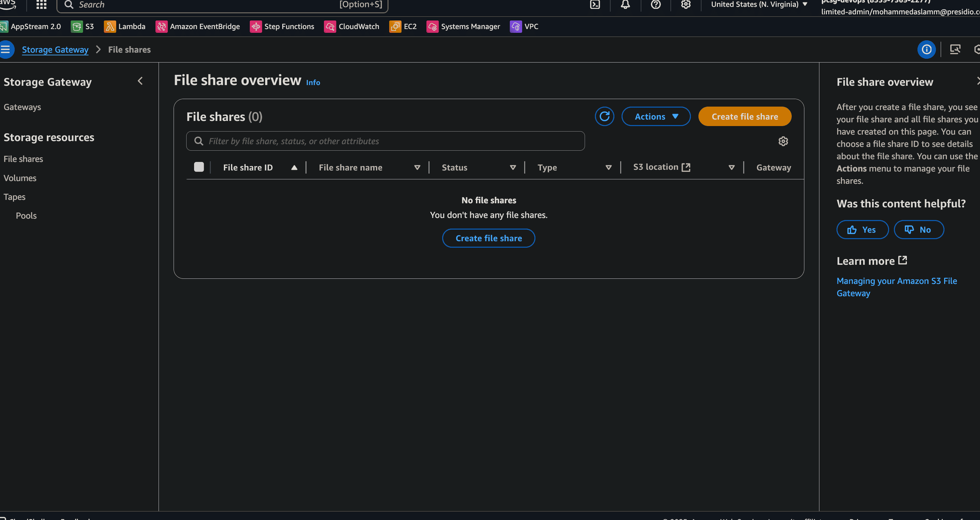
Task: Toggle the hamburger navigation menu
Action: tap(6, 50)
